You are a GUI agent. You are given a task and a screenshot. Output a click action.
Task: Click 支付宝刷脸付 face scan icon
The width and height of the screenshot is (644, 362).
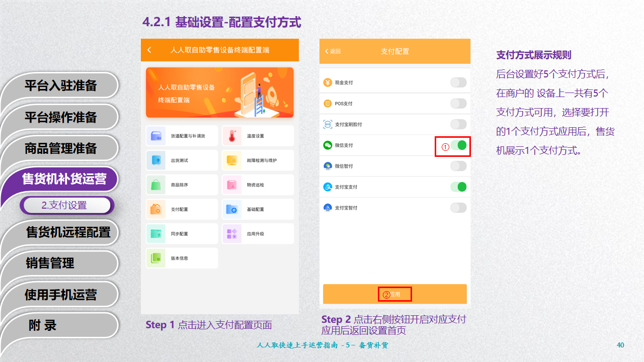coord(328,124)
